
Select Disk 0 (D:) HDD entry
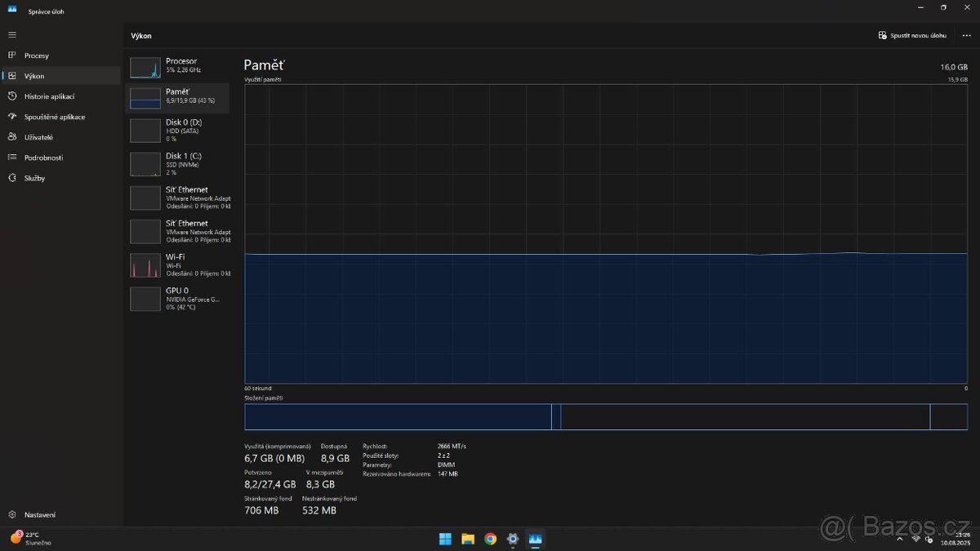pyautogui.click(x=178, y=131)
